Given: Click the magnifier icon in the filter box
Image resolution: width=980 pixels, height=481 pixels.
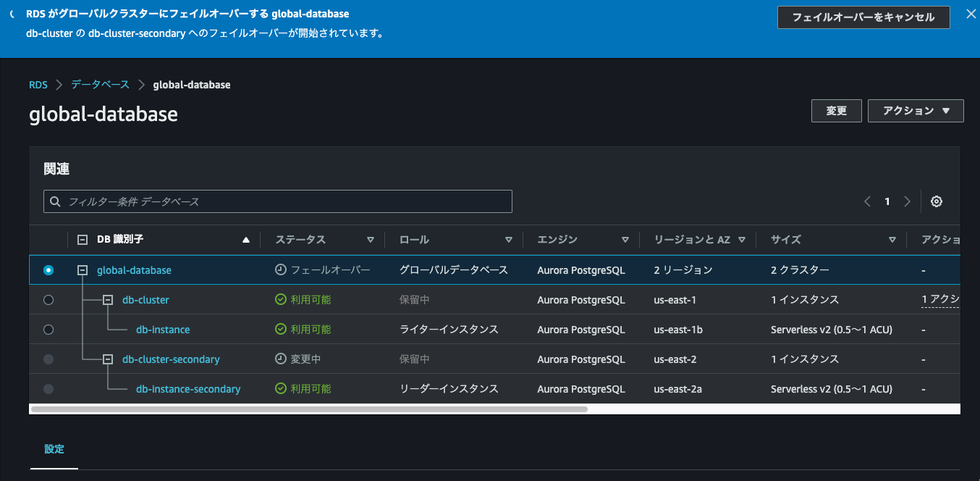Looking at the screenshot, I should click(55, 201).
